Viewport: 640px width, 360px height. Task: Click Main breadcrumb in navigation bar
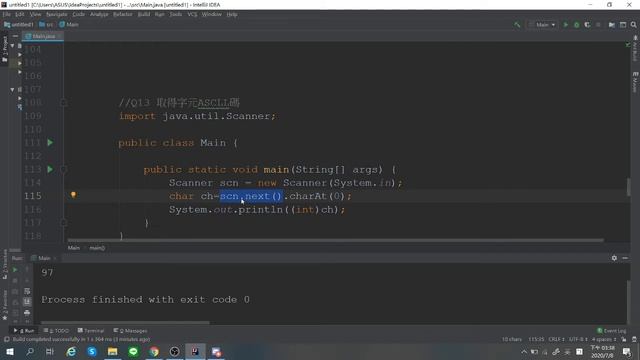point(69,24)
